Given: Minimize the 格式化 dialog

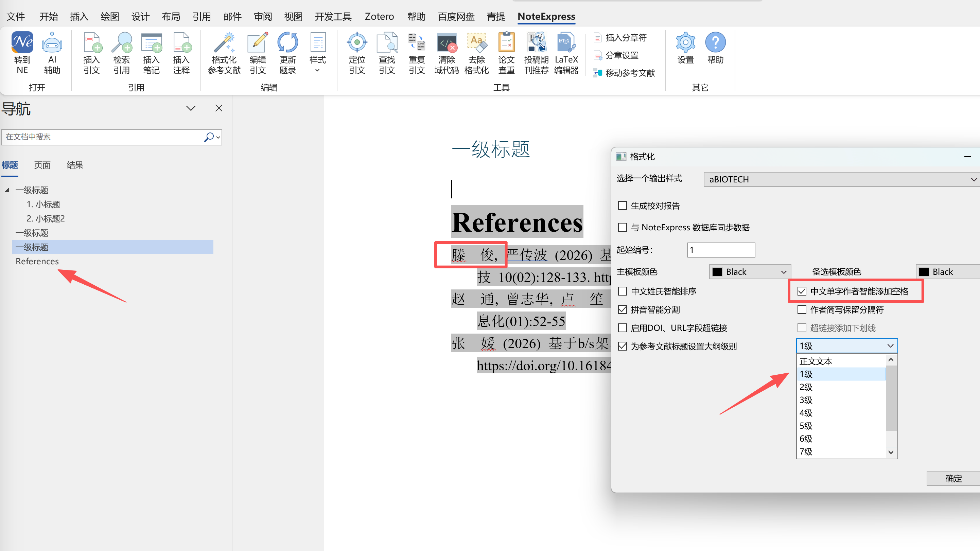Looking at the screenshot, I should [x=968, y=157].
